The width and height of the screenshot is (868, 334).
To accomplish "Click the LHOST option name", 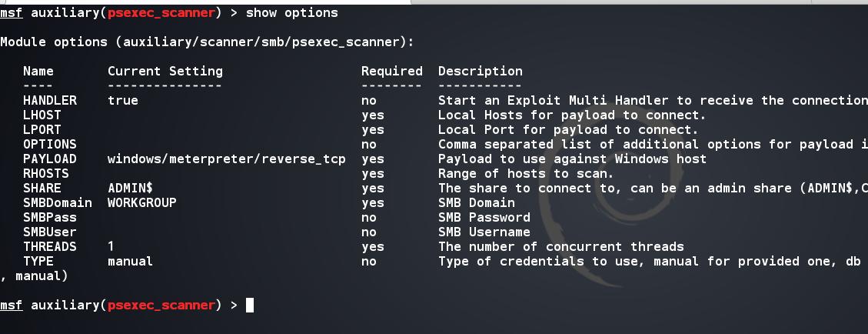I will pyautogui.click(x=42, y=115).
